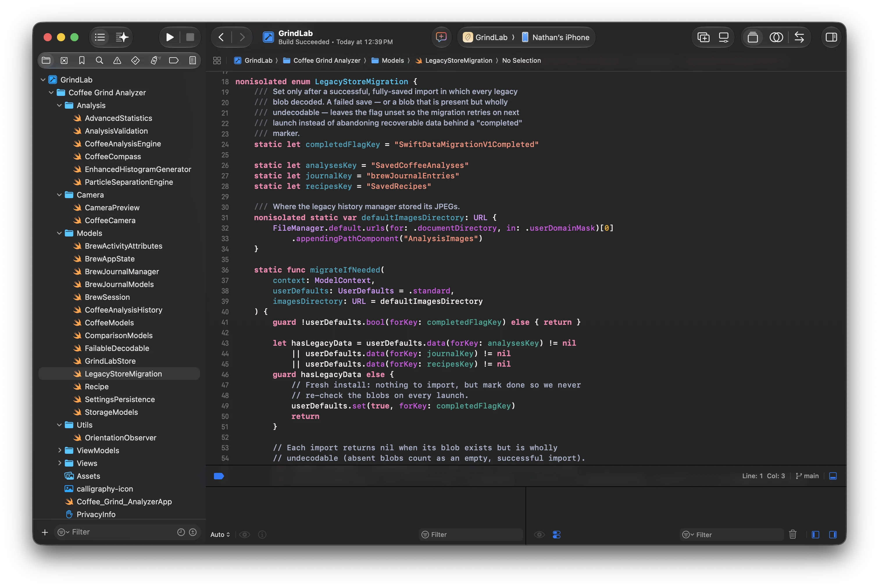Show source-controlled files filter button
This screenshot has width=879, height=588.
tap(193, 532)
